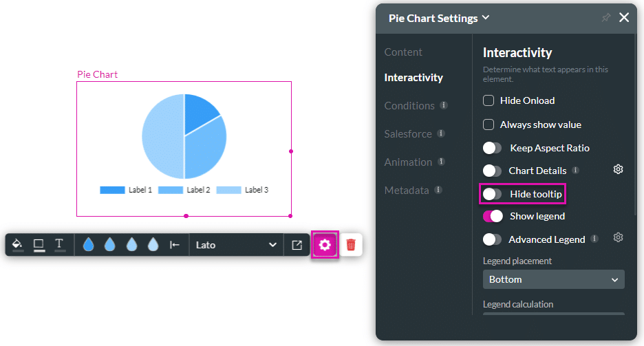Open the Lato font dropdown

[236, 245]
